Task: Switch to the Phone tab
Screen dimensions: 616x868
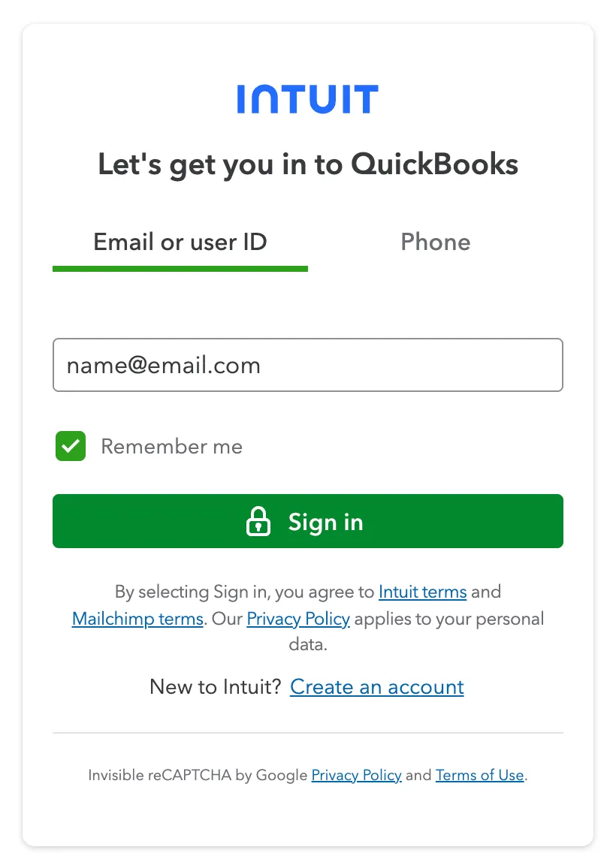Action: (436, 242)
